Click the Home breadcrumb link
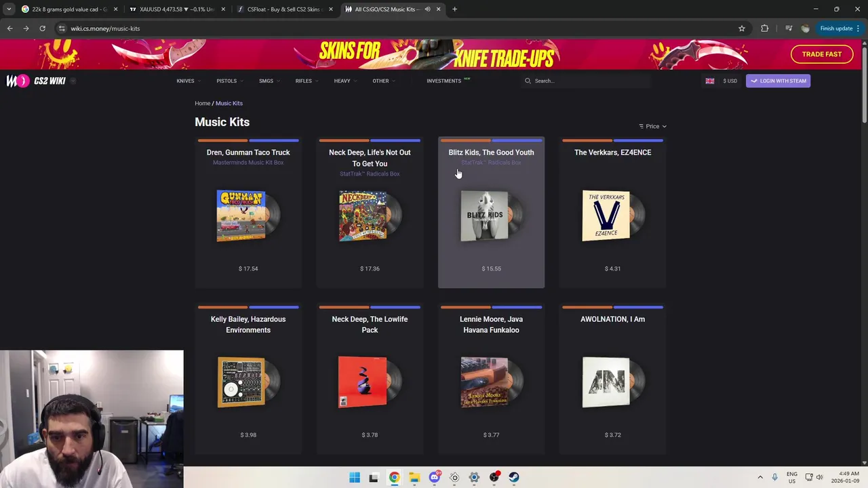This screenshot has width=868, height=488. (x=202, y=103)
